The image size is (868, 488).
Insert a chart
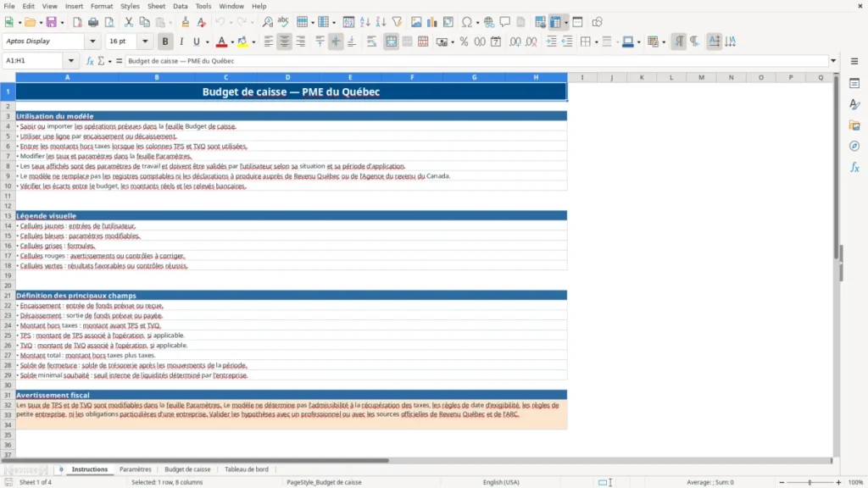pyautogui.click(x=432, y=22)
